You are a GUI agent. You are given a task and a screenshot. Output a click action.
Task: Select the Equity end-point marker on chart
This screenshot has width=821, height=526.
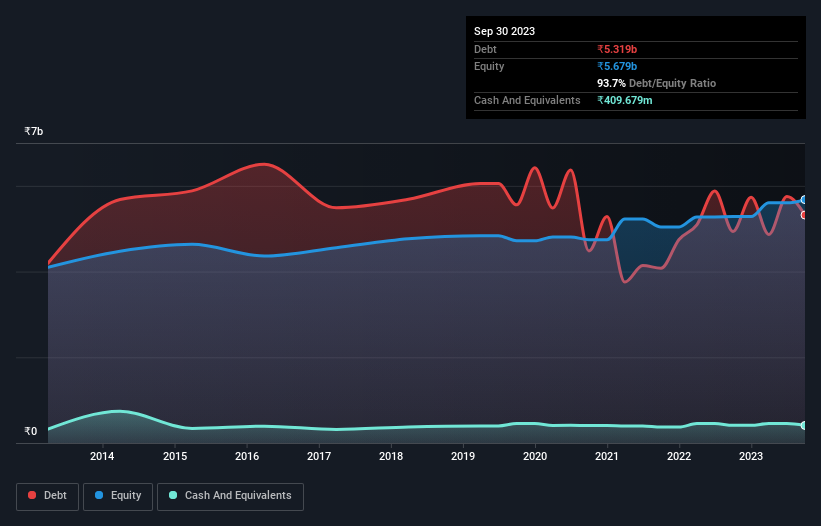click(x=804, y=200)
